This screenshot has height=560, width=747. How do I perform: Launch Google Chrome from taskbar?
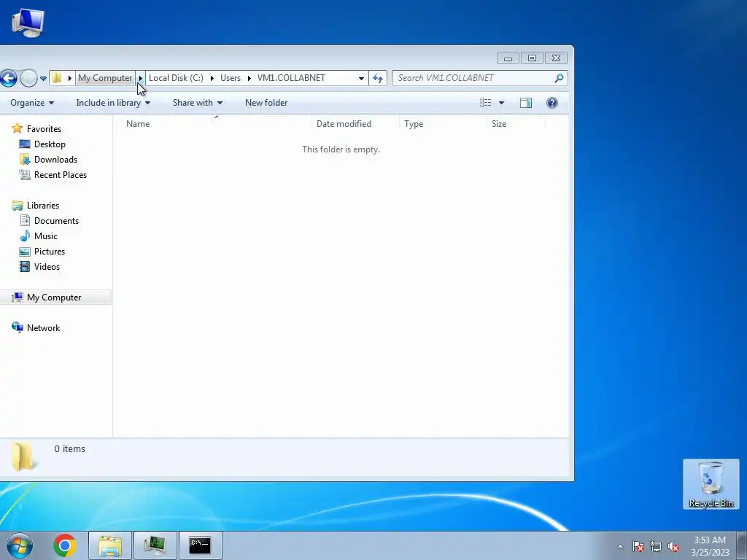(x=65, y=545)
